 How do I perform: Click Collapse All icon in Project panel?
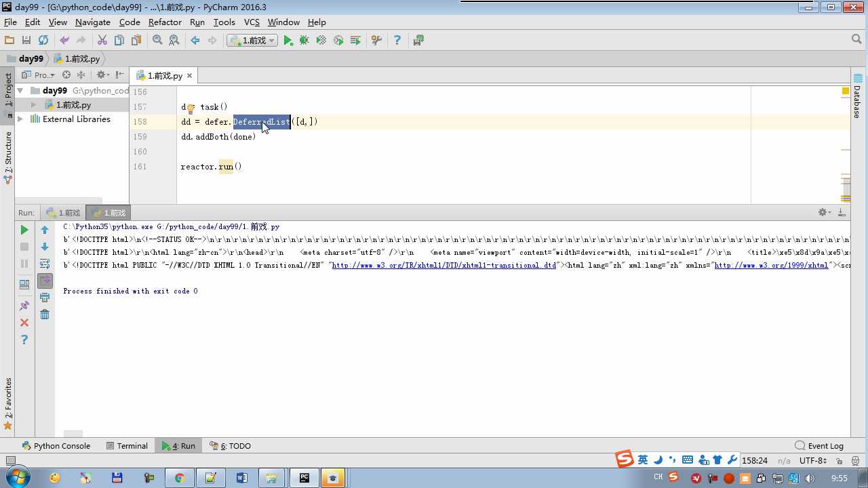point(81,75)
